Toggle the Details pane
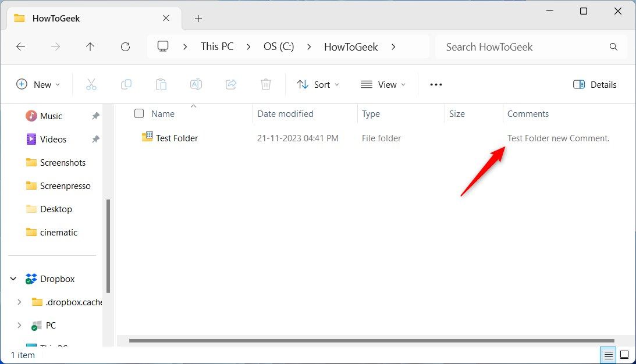 (595, 84)
